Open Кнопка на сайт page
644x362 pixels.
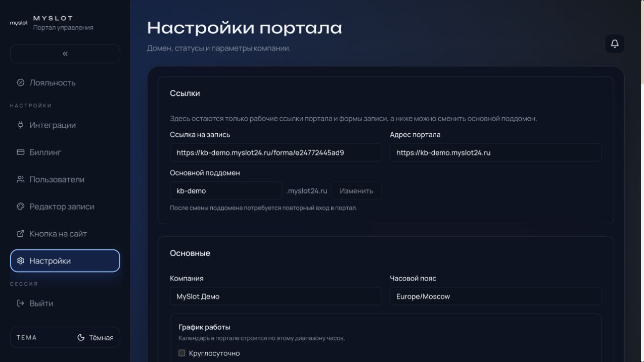[x=65, y=234]
